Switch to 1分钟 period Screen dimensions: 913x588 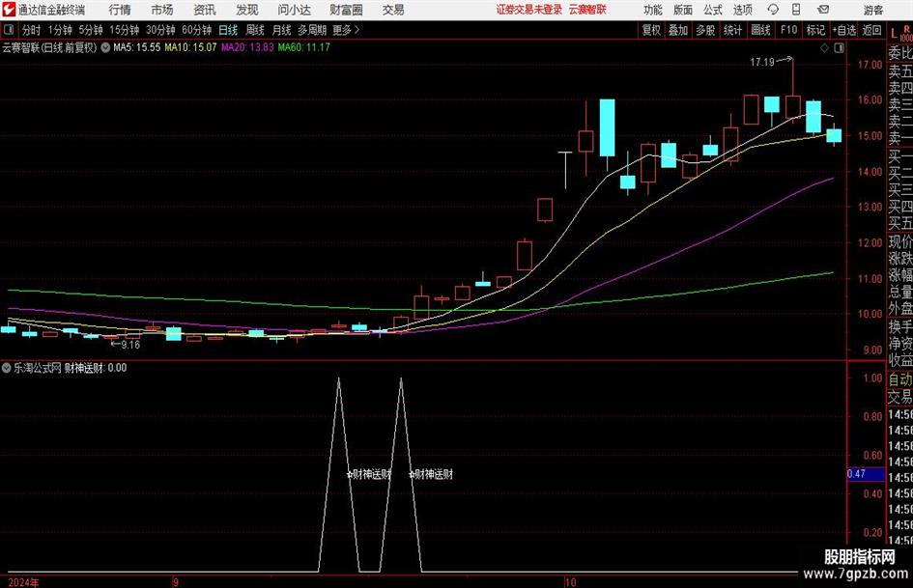[60, 30]
